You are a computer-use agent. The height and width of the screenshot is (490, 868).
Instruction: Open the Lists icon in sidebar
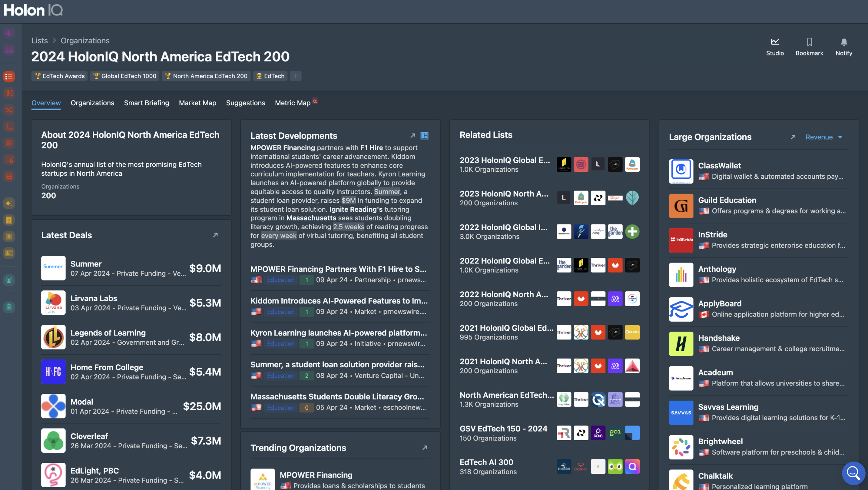click(9, 77)
